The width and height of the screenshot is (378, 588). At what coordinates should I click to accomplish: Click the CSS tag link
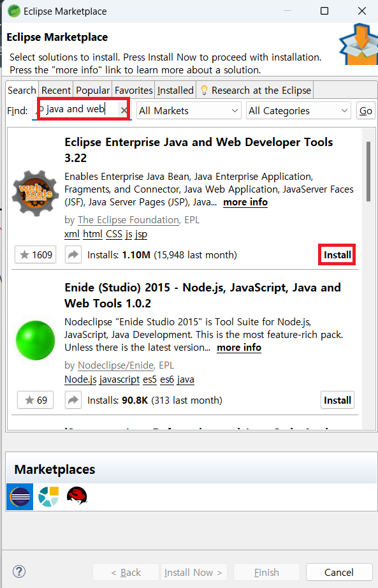[114, 234]
